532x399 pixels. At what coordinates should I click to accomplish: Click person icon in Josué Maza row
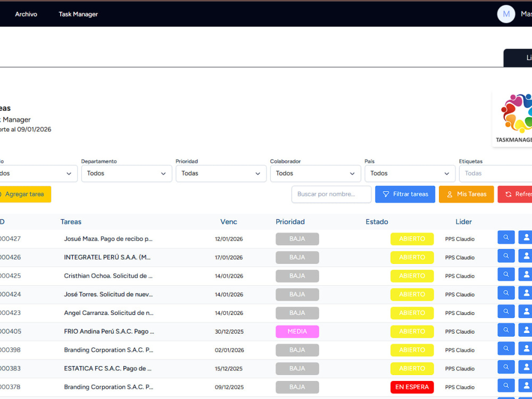526,237
